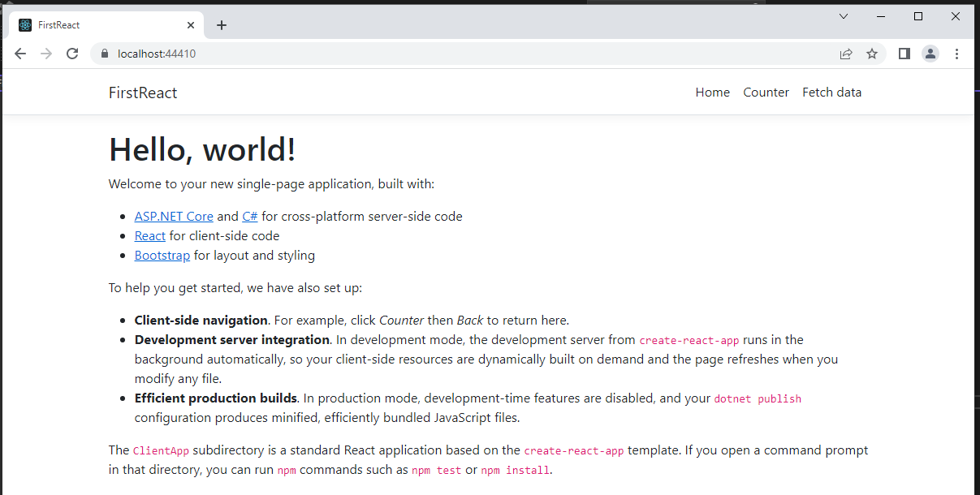980x495 pixels.
Task: Reload the localhost page
Action: tap(72, 54)
